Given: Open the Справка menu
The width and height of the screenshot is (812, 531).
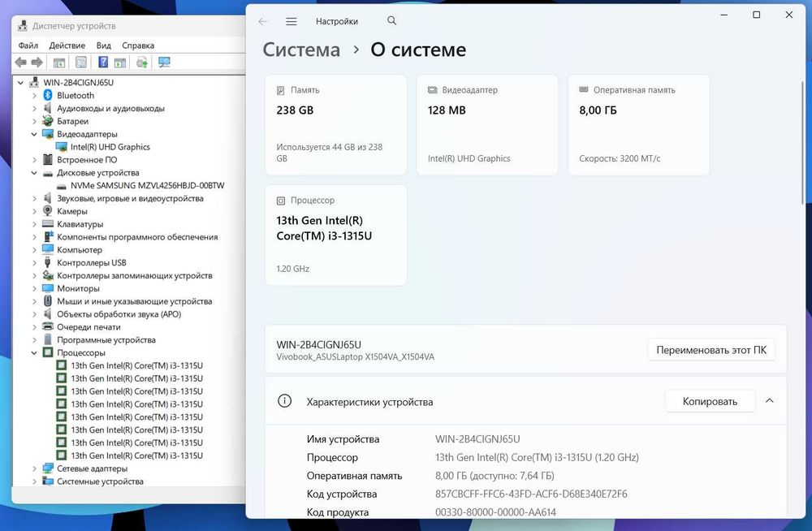Looking at the screenshot, I should (138, 45).
